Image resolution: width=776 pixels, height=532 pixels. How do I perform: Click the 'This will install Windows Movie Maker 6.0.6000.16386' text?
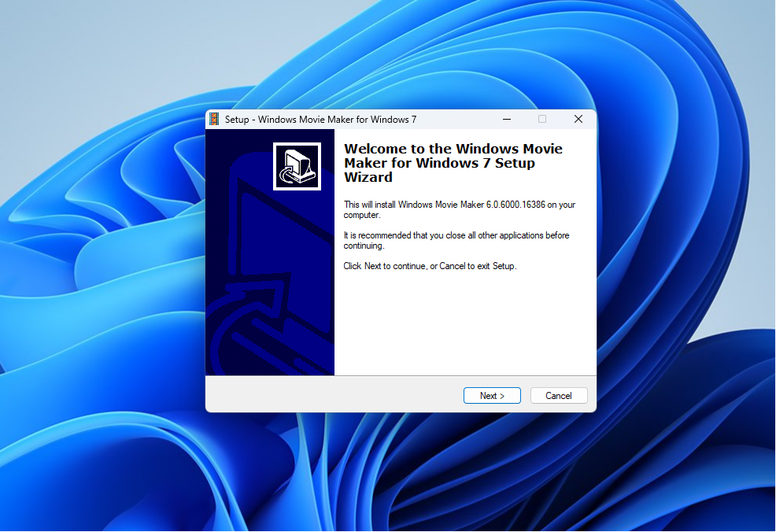(x=460, y=209)
